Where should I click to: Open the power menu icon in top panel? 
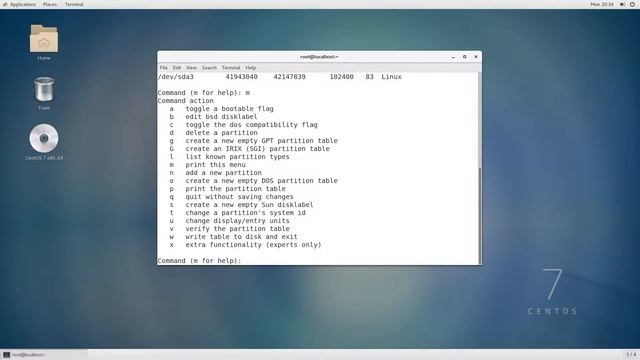tap(632, 4)
